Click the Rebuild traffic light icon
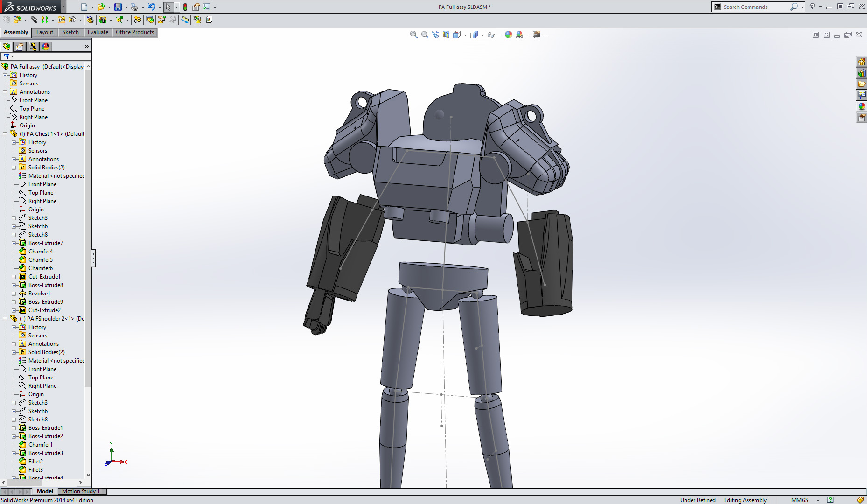This screenshot has height=504, width=867. [185, 7]
